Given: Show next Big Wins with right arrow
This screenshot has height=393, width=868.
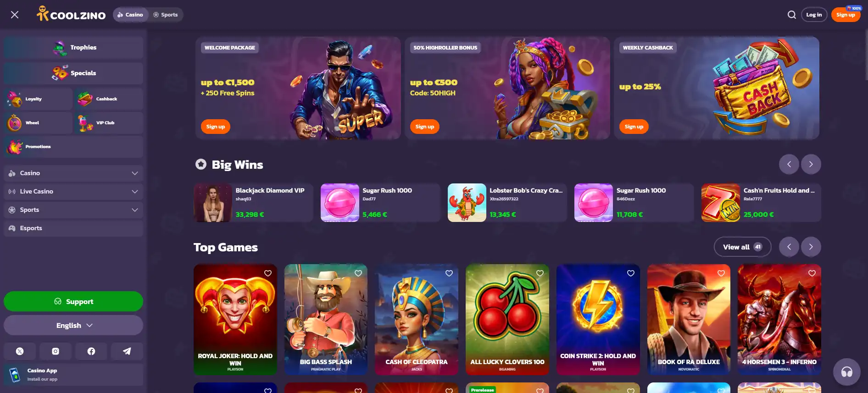Looking at the screenshot, I should point(811,164).
